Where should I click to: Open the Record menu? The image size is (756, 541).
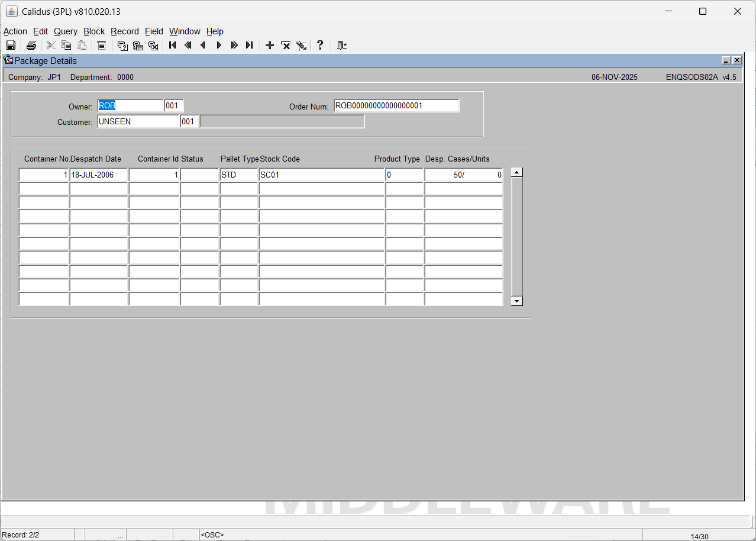tap(125, 31)
